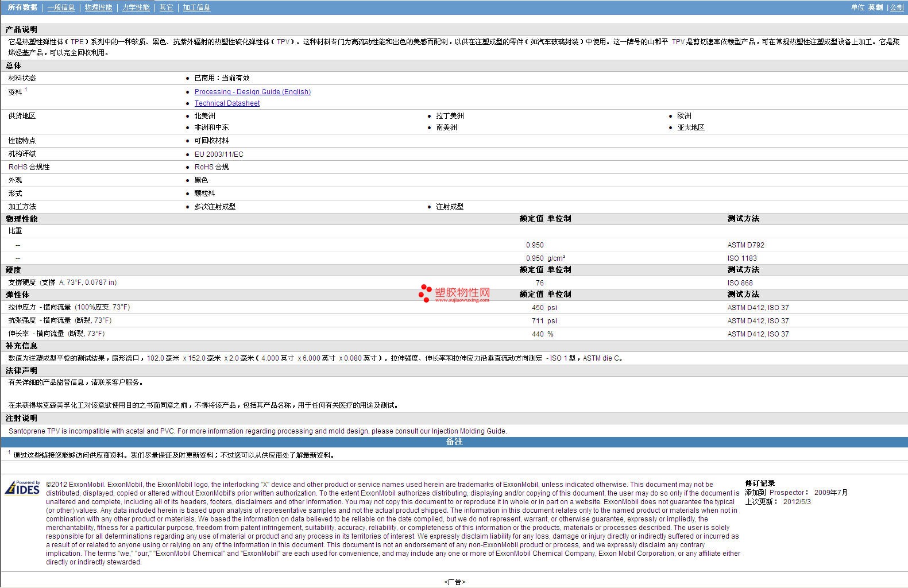Image resolution: width=908 pixels, height=588 pixels.
Task: Select the 颗粒料 form value
Action: (x=204, y=194)
